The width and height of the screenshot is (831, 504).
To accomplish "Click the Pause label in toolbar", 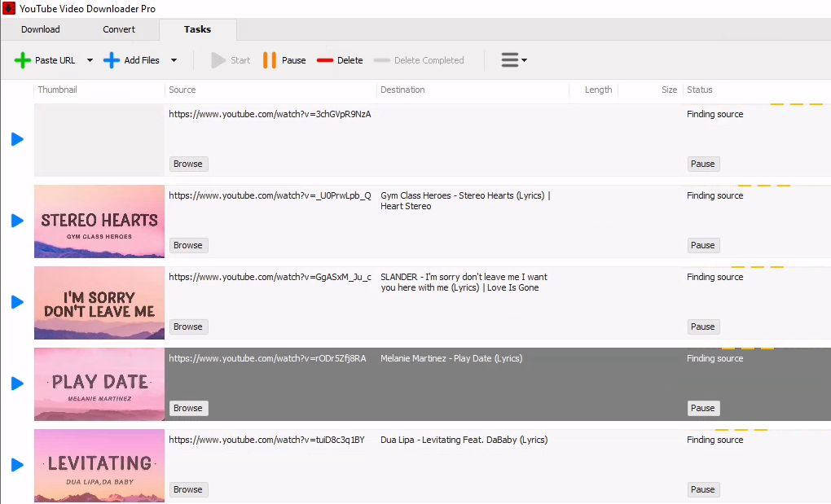I will 293,60.
